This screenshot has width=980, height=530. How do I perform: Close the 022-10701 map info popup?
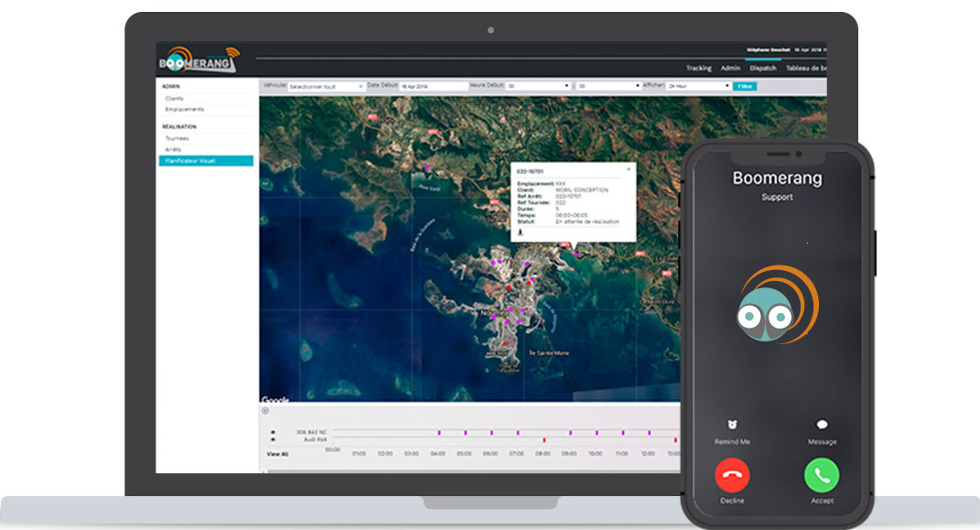point(629,168)
